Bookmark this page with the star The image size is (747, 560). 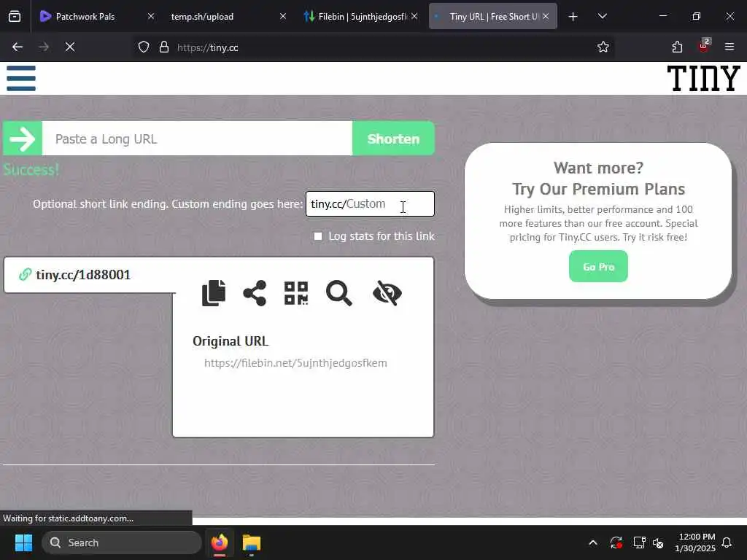click(603, 47)
